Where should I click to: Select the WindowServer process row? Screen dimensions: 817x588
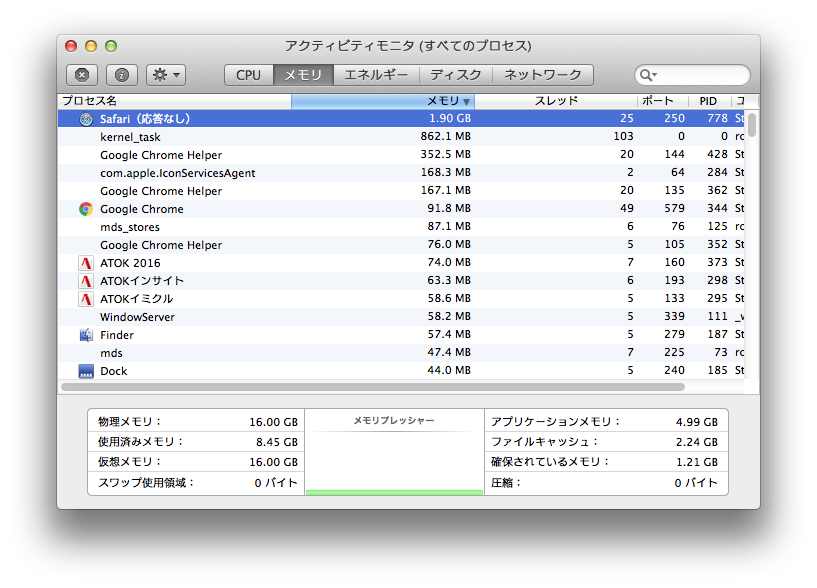[401, 317]
